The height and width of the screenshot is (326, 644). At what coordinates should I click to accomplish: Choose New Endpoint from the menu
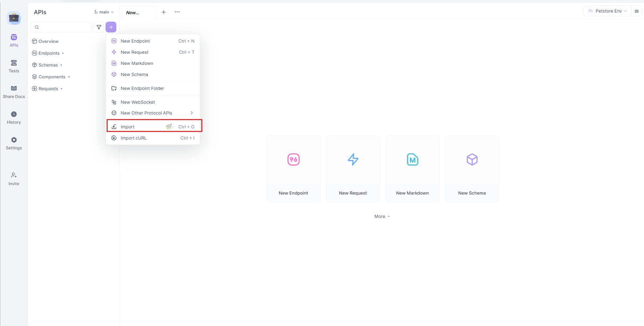(x=153, y=41)
